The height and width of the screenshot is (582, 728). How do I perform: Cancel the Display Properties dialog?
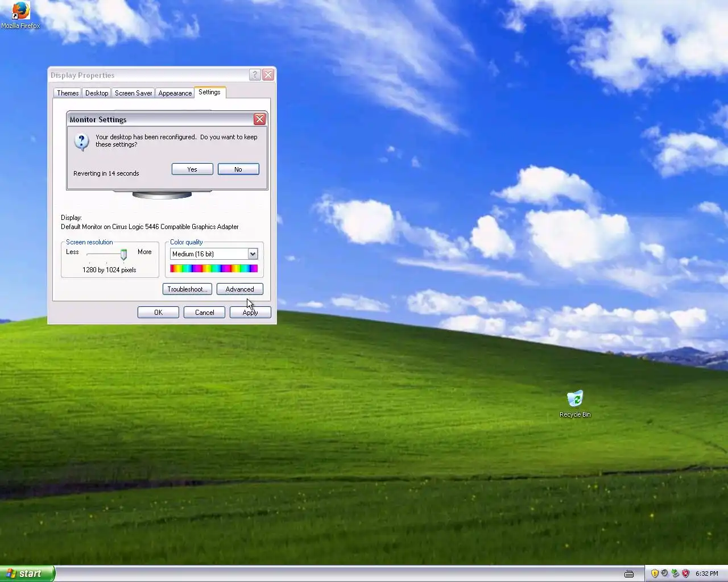(204, 313)
